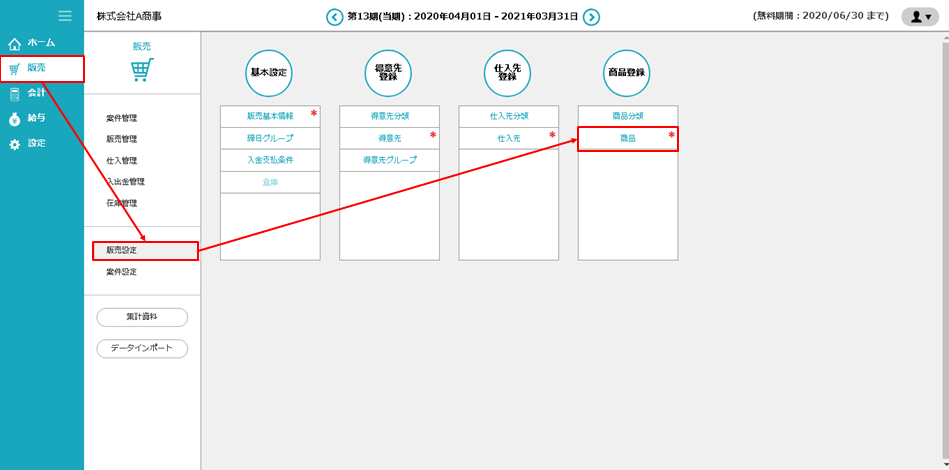Open the 商品 registration link

(x=627, y=138)
